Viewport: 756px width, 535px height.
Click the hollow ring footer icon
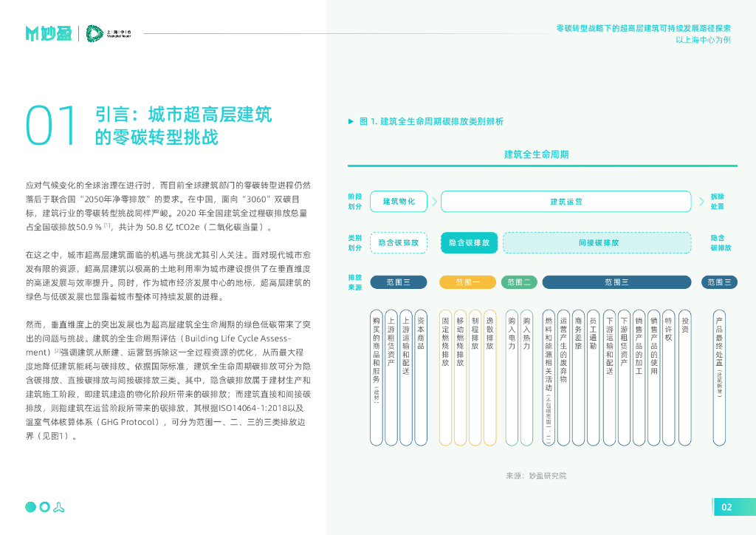45,507
